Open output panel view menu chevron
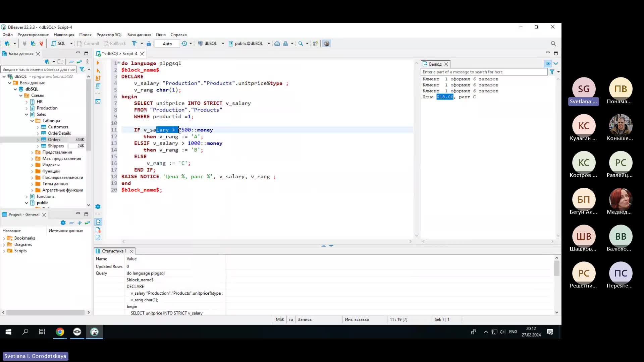Viewport: 644px width, 362px height. click(556, 64)
